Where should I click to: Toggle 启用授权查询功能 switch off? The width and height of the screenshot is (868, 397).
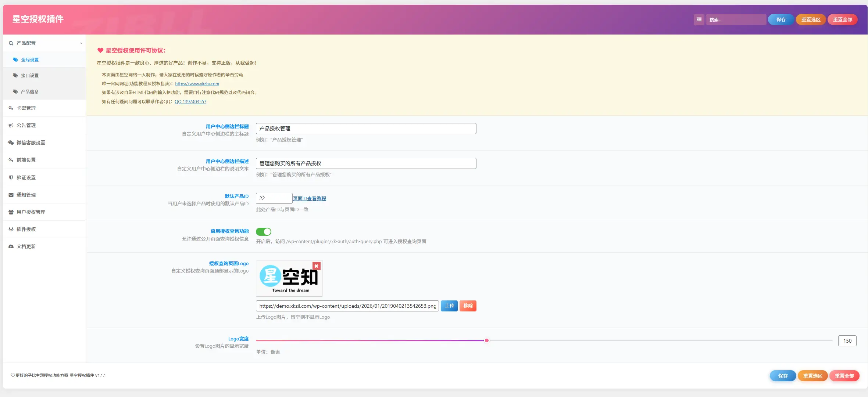pos(264,232)
